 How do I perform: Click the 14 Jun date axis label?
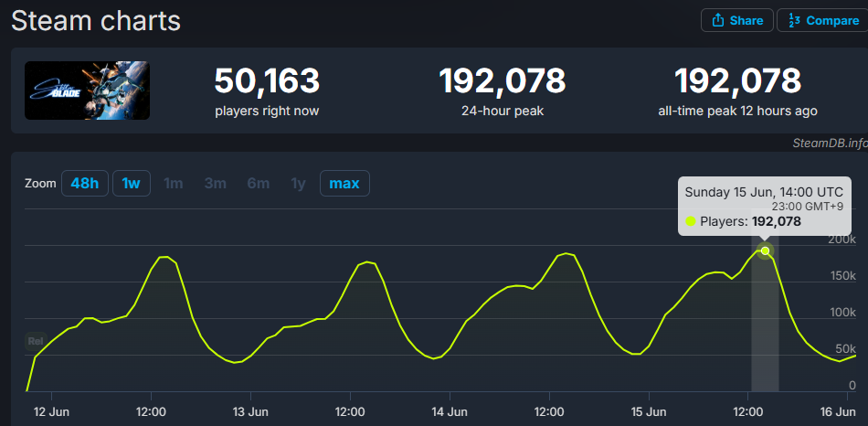coord(449,410)
